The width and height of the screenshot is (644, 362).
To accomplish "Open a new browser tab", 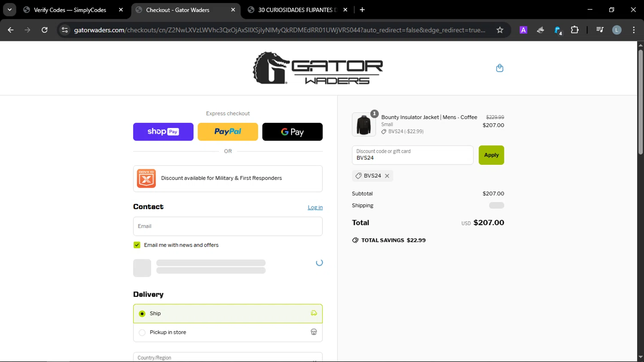I will [x=362, y=9].
